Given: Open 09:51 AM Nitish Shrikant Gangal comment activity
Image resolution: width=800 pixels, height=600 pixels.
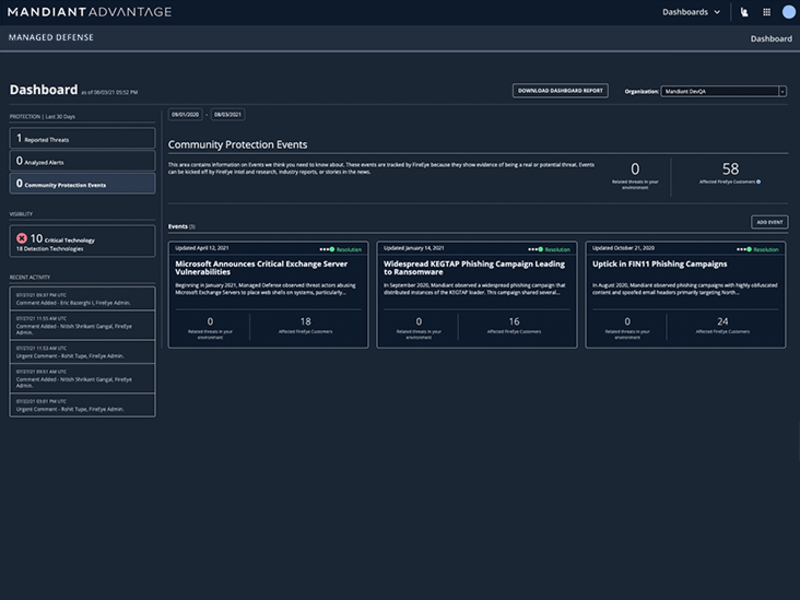Looking at the screenshot, I should click(x=82, y=379).
